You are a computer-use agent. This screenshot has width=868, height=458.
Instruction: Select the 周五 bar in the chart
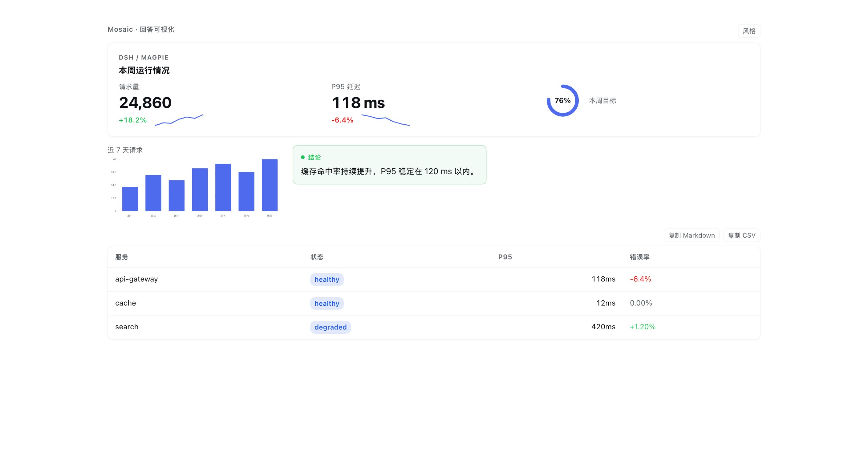click(223, 187)
